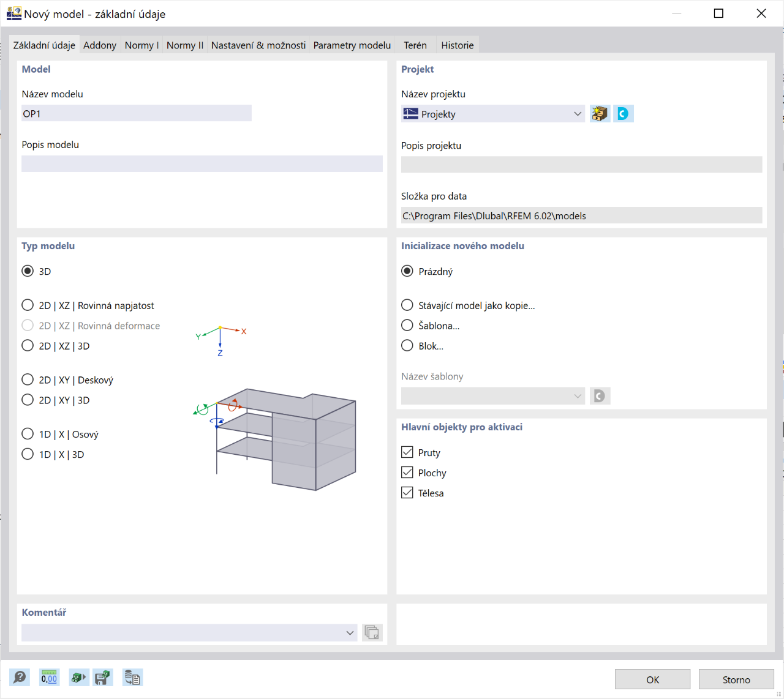Screen dimensions: 784x699
Task: Cancel dialog with Storno button
Action: pyautogui.click(x=736, y=679)
